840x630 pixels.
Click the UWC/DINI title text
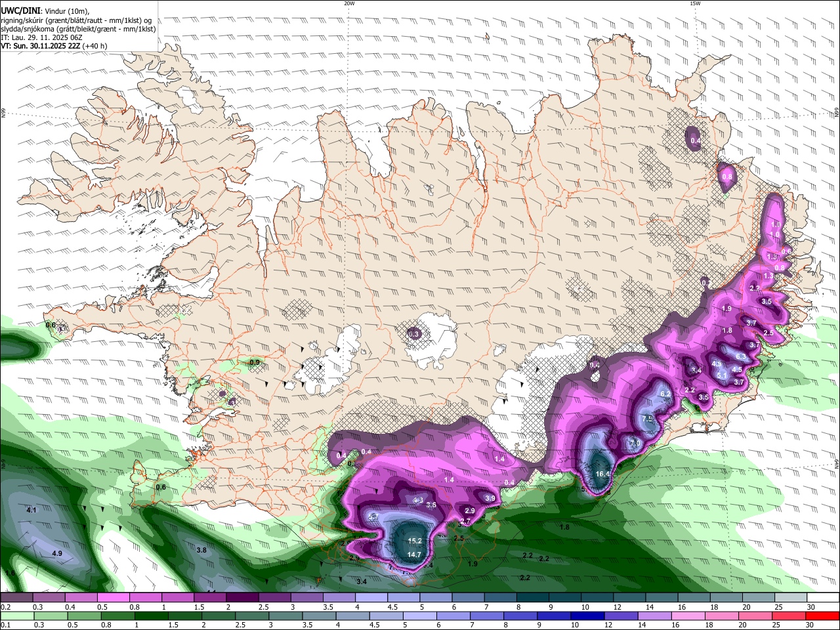(20, 10)
